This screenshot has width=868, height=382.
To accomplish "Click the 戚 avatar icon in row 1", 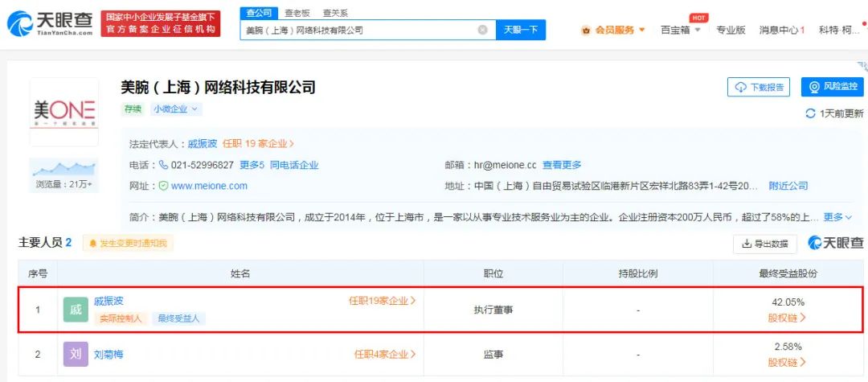I will [x=76, y=310].
